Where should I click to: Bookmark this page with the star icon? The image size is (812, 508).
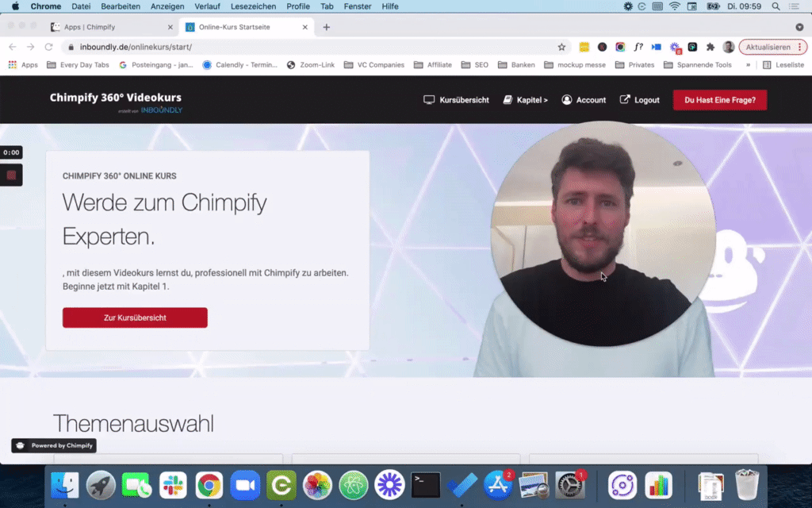(561, 47)
